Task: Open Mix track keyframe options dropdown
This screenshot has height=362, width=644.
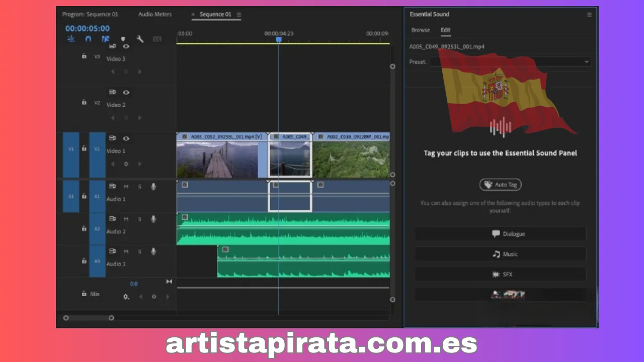Action: pos(126,297)
